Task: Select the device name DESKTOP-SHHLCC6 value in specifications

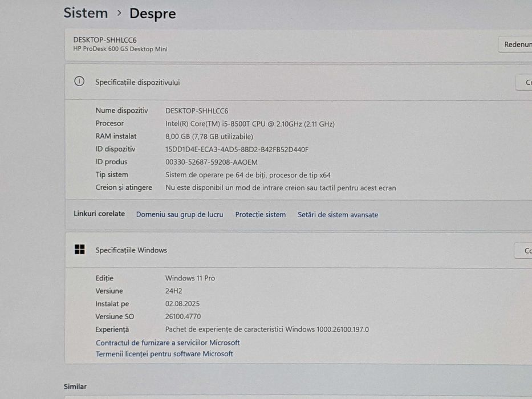Action: click(197, 111)
